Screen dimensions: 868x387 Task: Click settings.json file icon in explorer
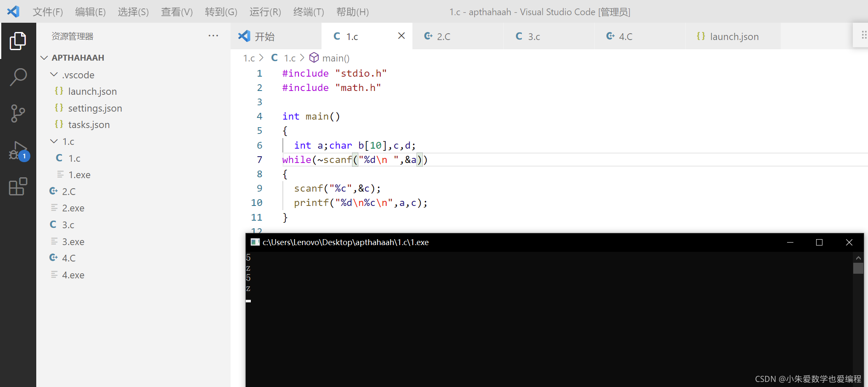tap(59, 108)
